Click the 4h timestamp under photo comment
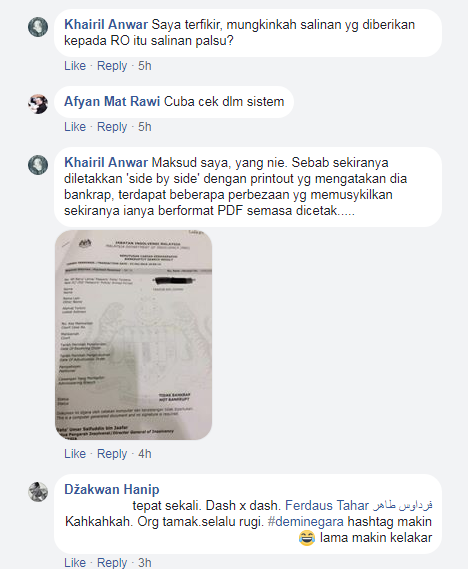 tap(145, 454)
